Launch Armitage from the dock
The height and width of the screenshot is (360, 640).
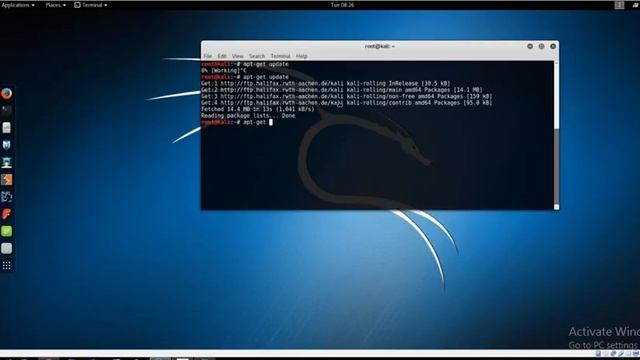(6, 162)
